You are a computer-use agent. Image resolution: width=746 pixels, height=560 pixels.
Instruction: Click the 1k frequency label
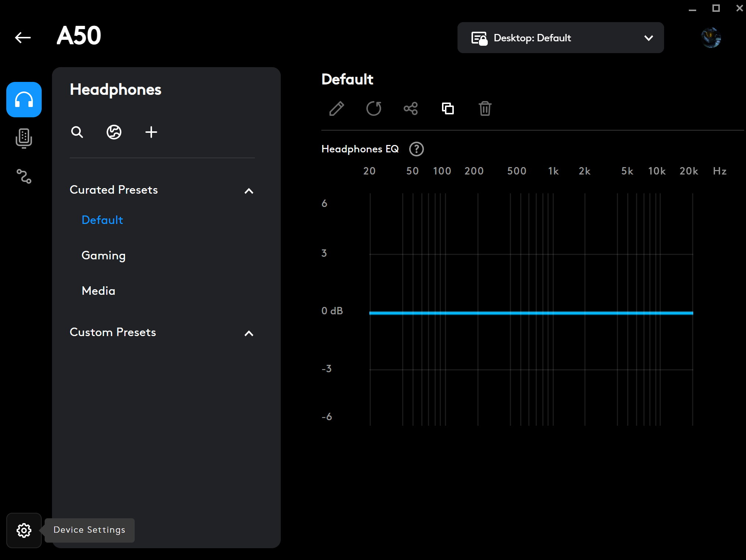[553, 171]
